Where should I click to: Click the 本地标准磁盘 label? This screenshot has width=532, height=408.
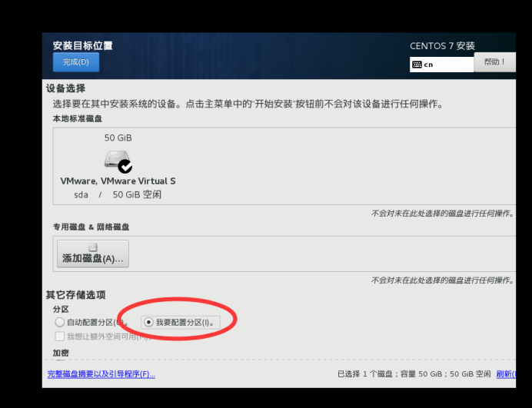tap(78, 118)
